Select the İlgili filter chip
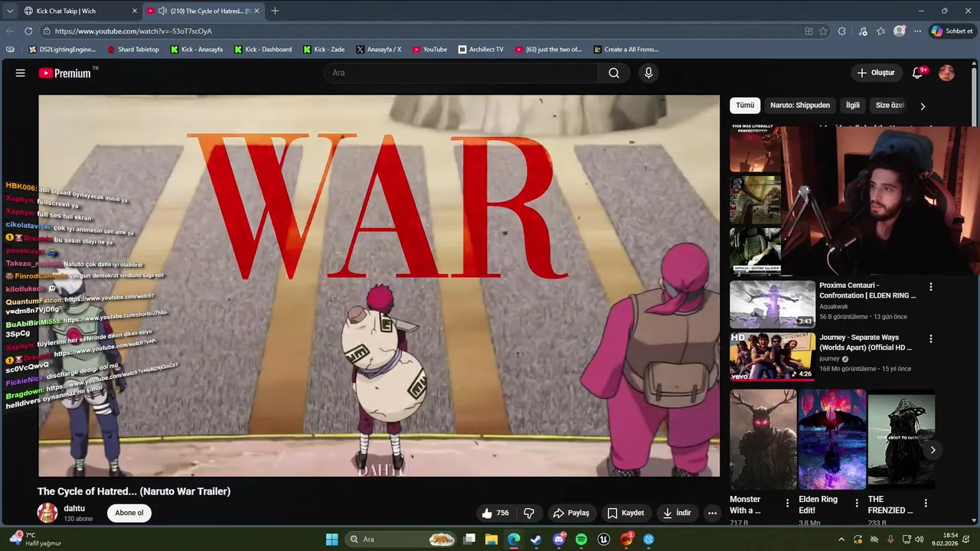The height and width of the screenshot is (551, 980). [x=853, y=106]
